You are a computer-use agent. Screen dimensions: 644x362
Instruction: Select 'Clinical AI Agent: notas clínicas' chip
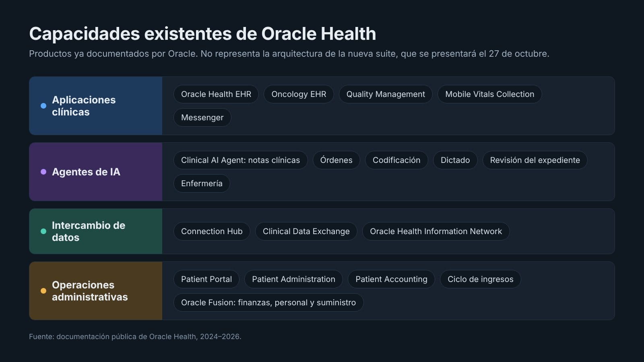(x=240, y=160)
